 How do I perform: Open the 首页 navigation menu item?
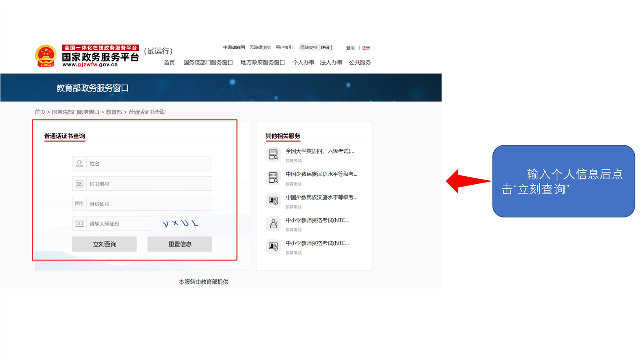[169, 63]
